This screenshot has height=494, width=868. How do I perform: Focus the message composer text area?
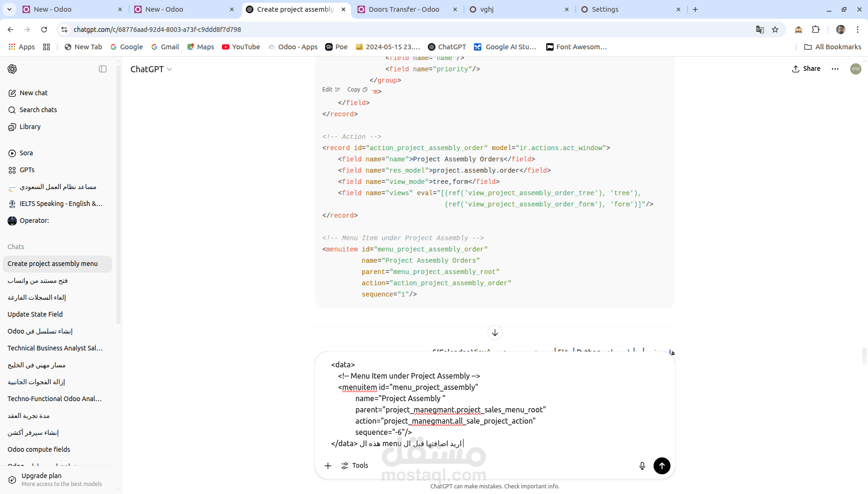495,403
